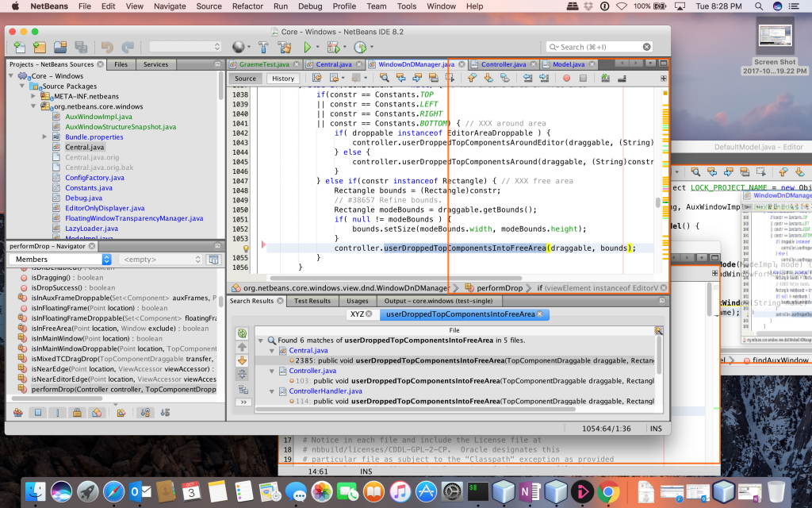Open the Test Results tab
Screen dimensions: 812x508
click(312, 301)
